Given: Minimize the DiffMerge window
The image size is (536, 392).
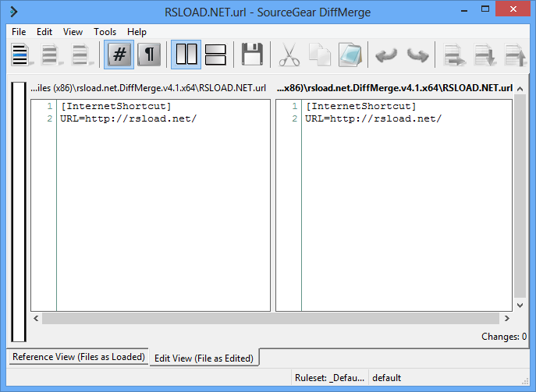Looking at the screenshot, I should [464, 10].
